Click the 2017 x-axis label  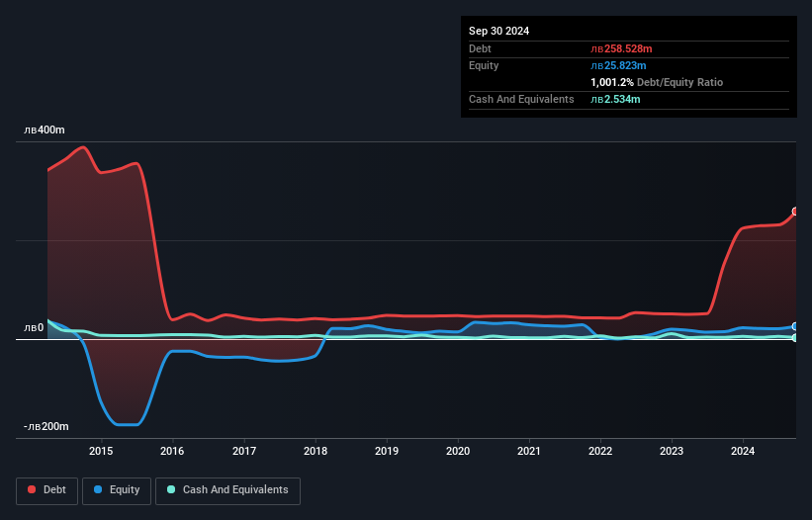pyautogui.click(x=244, y=451)
